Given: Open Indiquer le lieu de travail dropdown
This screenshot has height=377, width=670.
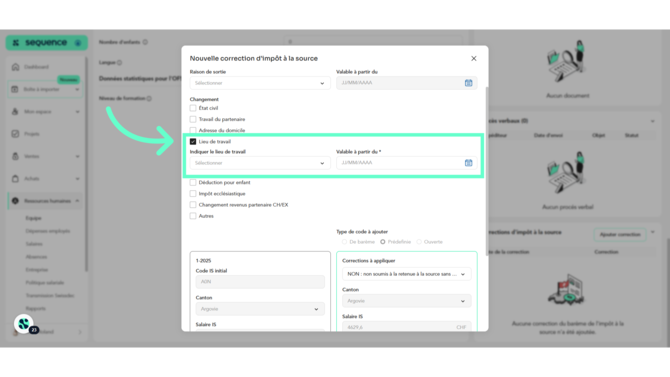Looking at the screenshot, I should click(x=260, y=163).
